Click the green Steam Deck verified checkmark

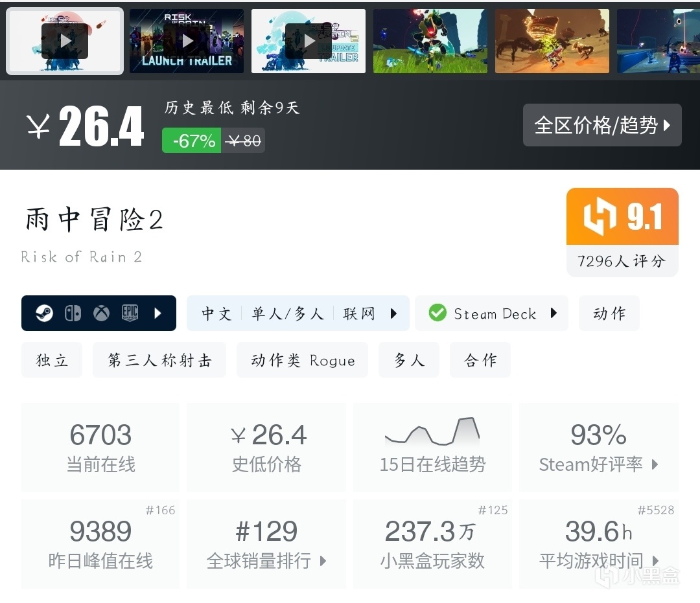pyautogui.click(x=437, y=313)
